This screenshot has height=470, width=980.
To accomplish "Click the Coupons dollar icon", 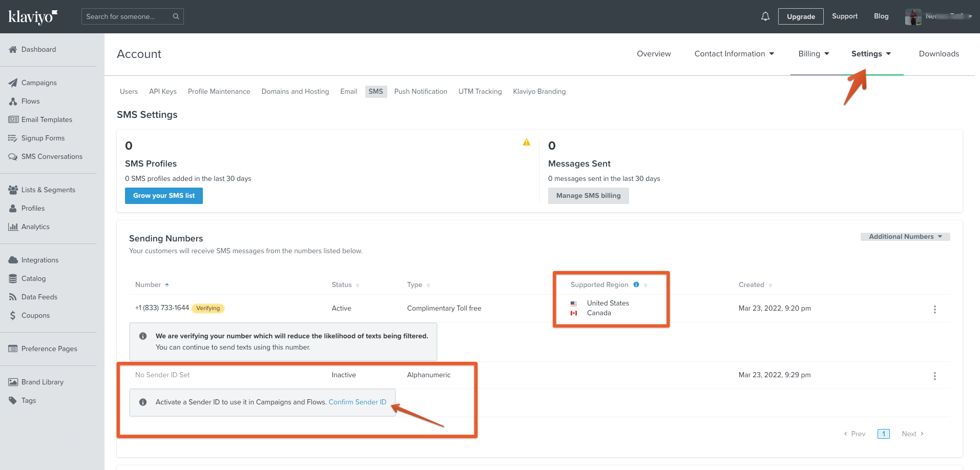I will click(13, 316).
